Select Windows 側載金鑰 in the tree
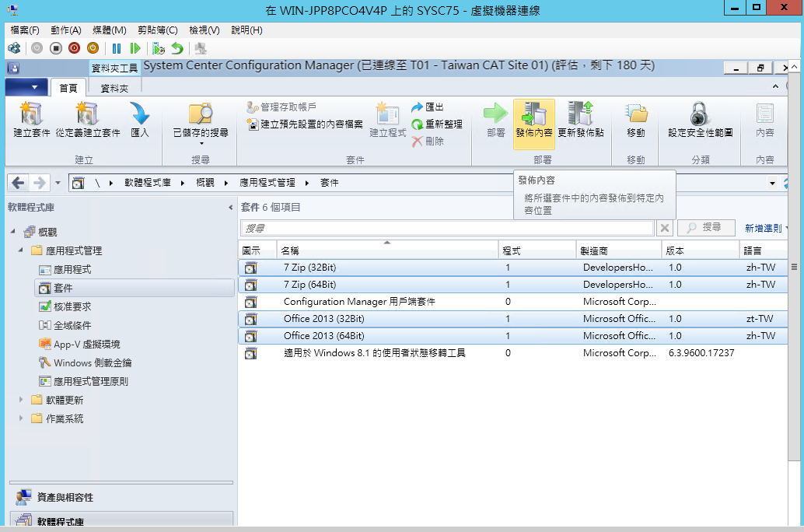The image size is (804, 532). [x=93, y=362]
